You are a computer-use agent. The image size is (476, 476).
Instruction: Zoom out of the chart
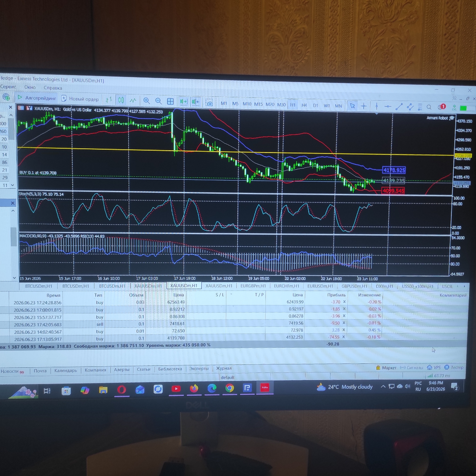tap(159, 101)
